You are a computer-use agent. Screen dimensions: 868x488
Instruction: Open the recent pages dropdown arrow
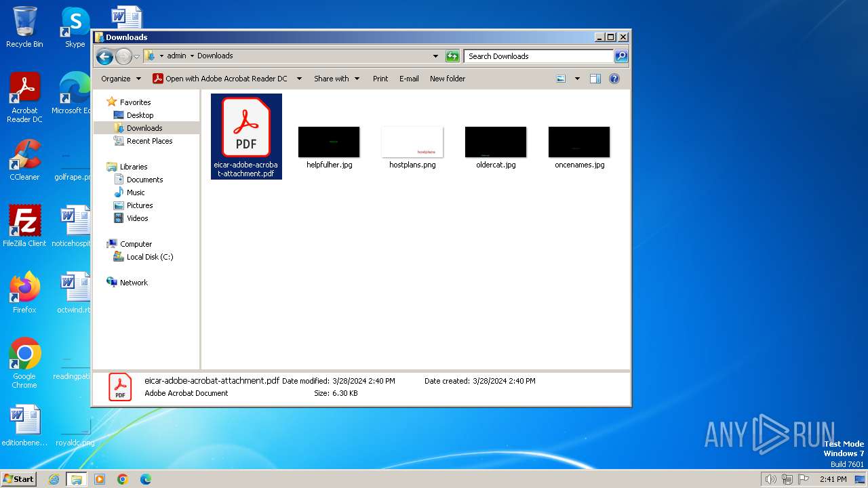click(x=136, y=56)
